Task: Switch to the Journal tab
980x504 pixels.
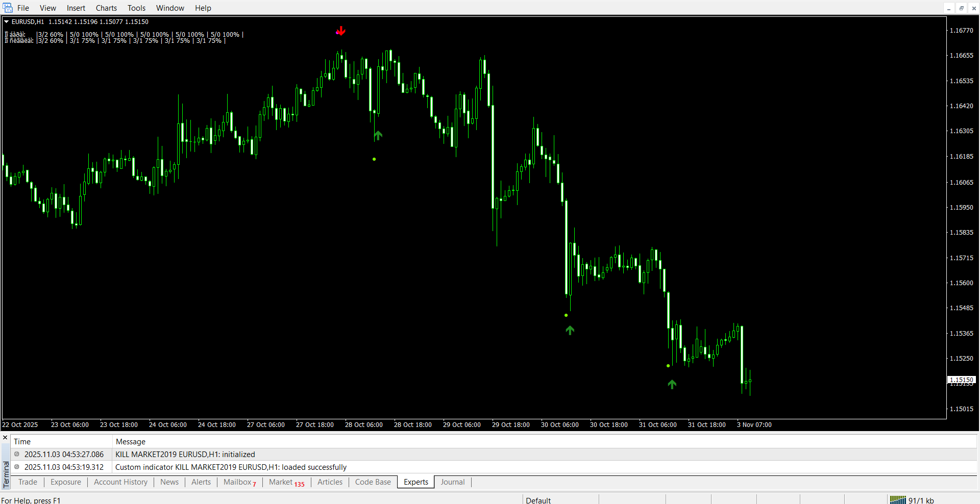Action: (452, 482)
